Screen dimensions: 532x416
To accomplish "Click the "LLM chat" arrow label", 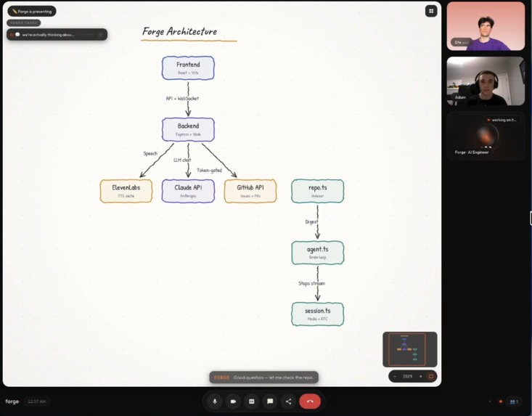I will [182, 160].
